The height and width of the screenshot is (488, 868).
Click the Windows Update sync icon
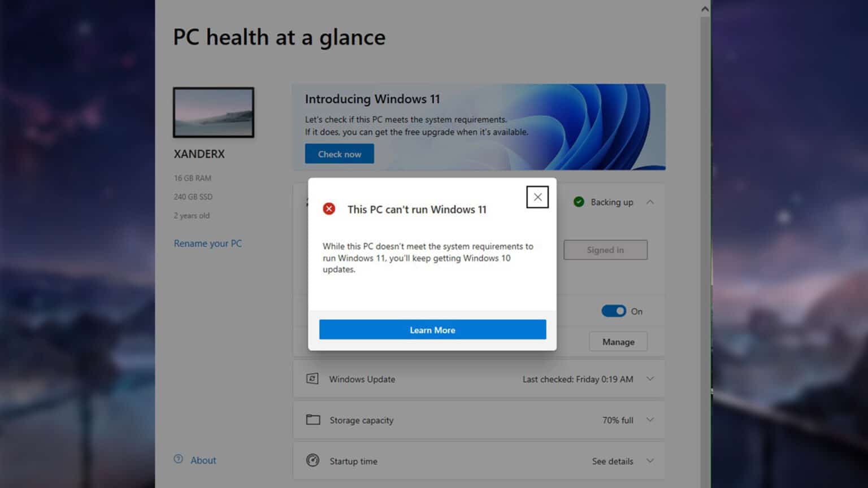[x=313, y=379]
